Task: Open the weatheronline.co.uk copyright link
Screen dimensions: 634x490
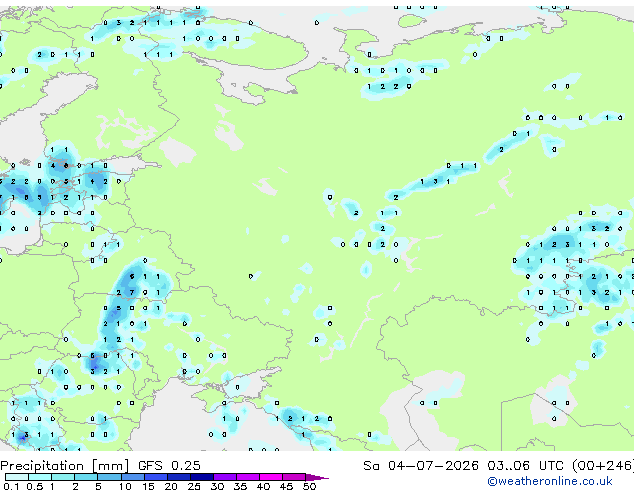Action: click(550, 481)
